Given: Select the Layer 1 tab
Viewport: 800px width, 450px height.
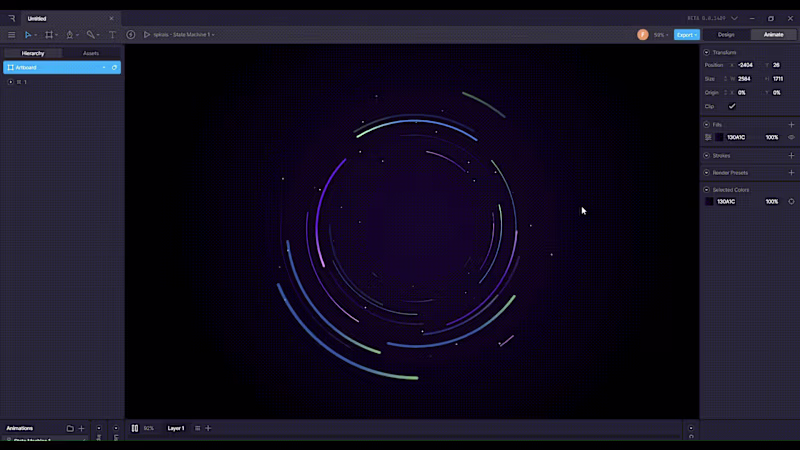Looking at the screenshot, I should click(x=176, y=429).
